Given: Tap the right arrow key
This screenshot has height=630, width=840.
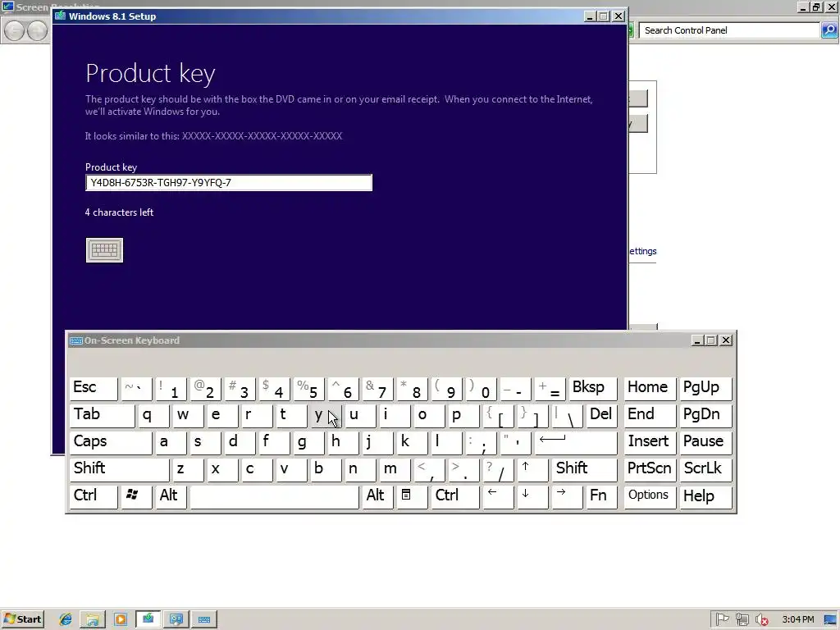Looking at the screenshot, I should [x=566, y=495].
